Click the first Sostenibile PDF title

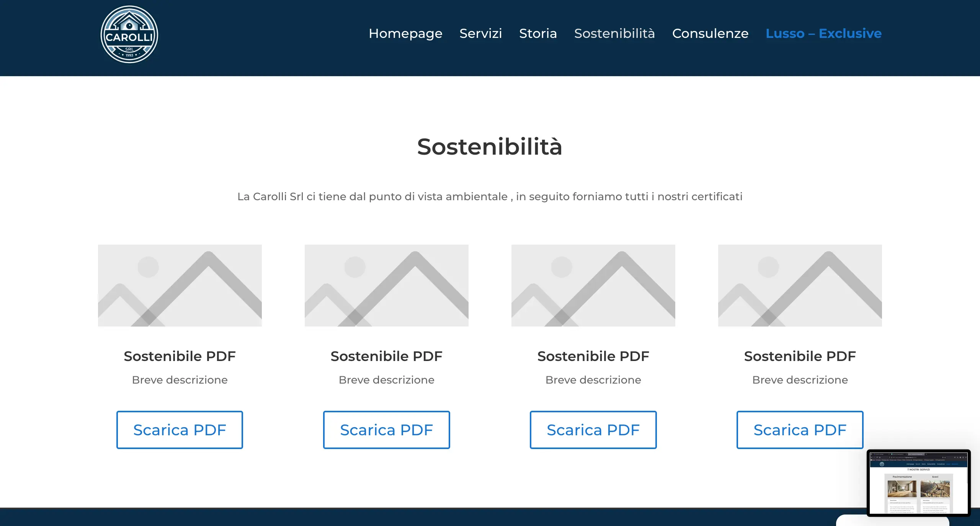click(180, 356)
